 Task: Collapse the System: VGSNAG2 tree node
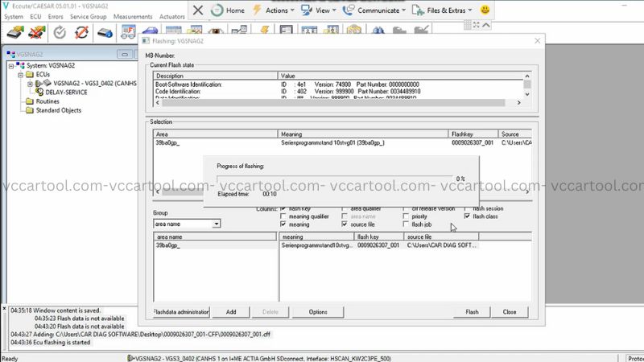pyautogui.click(x=11, y=66)
